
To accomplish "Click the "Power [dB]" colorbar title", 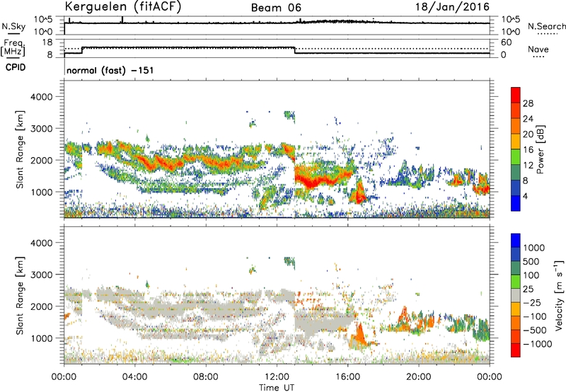I will pos(540,149).
